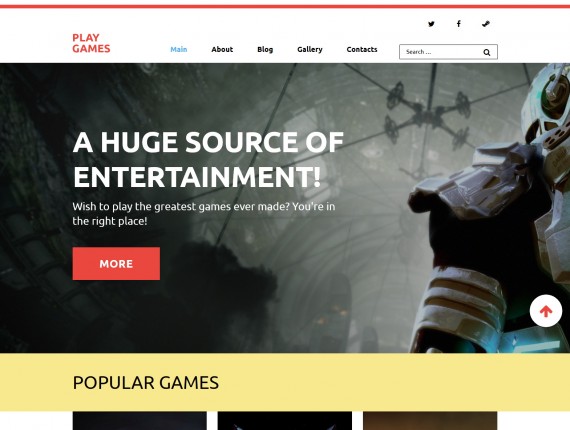570x430 pixels.
Task: Focus the Search text field
Action: point(442,52)
